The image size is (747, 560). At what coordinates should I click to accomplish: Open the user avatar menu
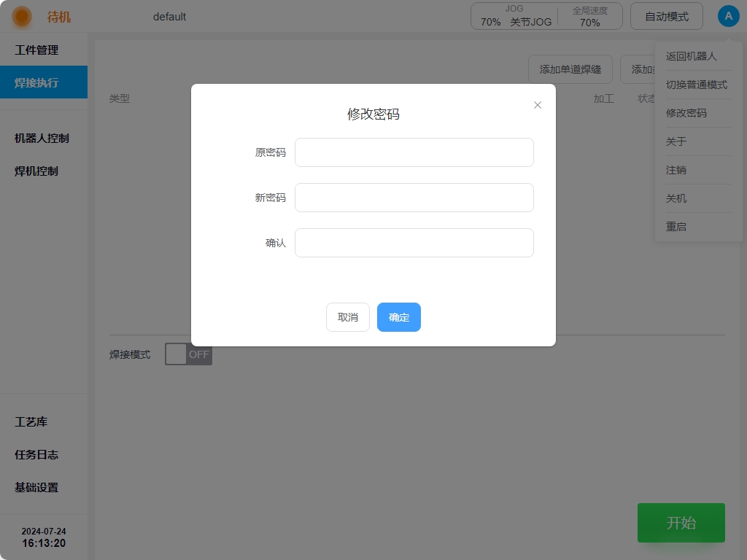click(x=728, y=16)
